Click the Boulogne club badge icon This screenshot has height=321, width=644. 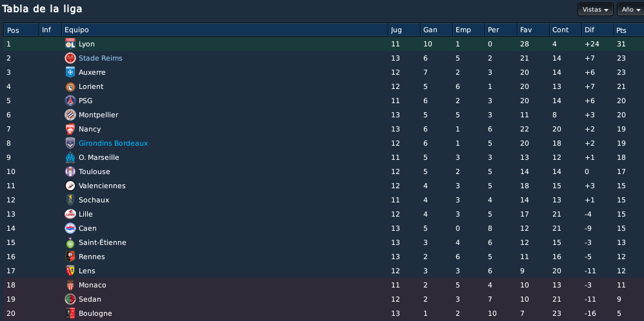(70, 313)
